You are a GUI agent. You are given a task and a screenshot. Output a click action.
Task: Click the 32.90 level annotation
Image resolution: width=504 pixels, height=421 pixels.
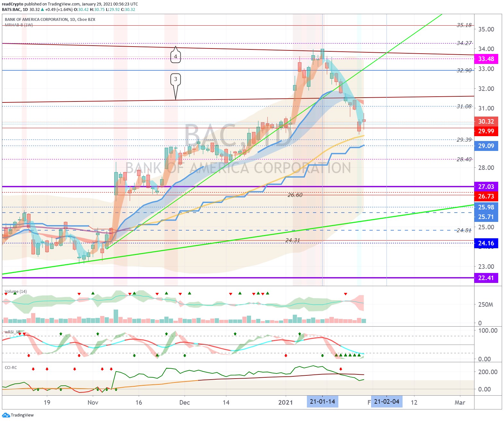(x=464, y=70)
